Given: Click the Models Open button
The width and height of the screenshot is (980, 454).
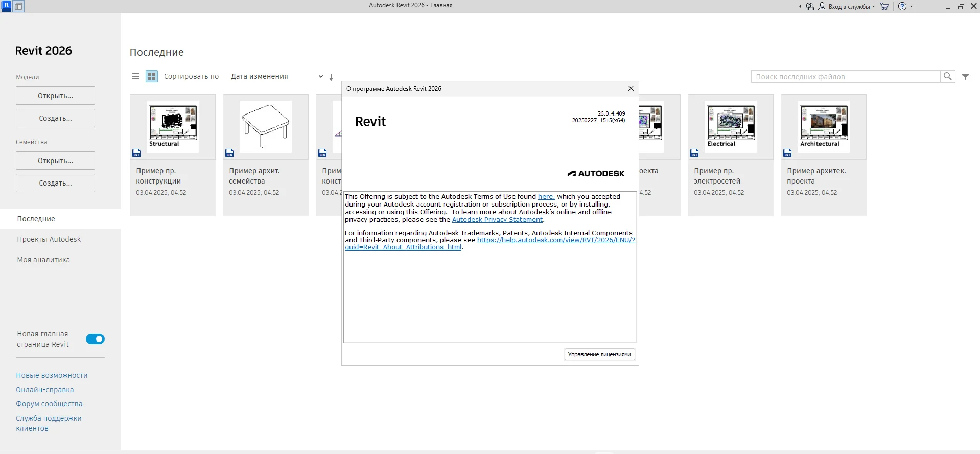Looking at the screenshot, I should point(55,96).
